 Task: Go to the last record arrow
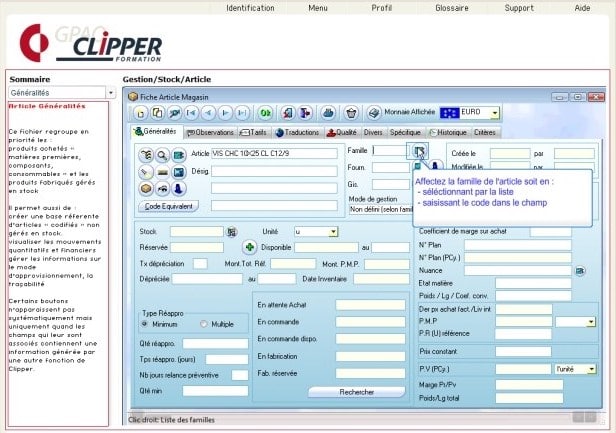point(242,113)
